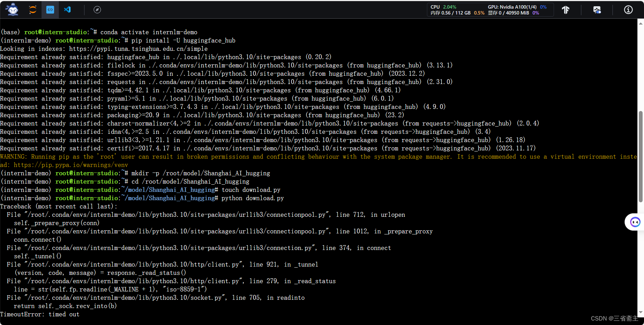The height and width of the screenshot is (325, 644).
Task: Click 'Traceback (most recent call last):' line
Action: 59,206
